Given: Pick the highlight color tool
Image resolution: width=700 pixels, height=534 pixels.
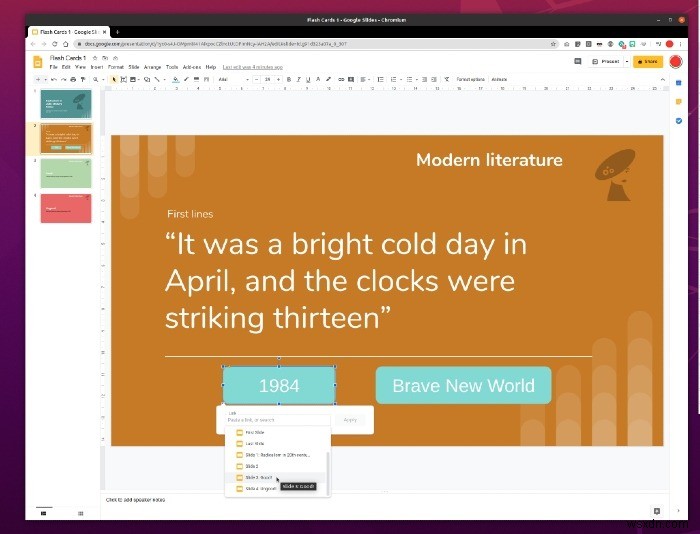Looking at the screenshot, I should pyautogui.click(x=328, y=79).
